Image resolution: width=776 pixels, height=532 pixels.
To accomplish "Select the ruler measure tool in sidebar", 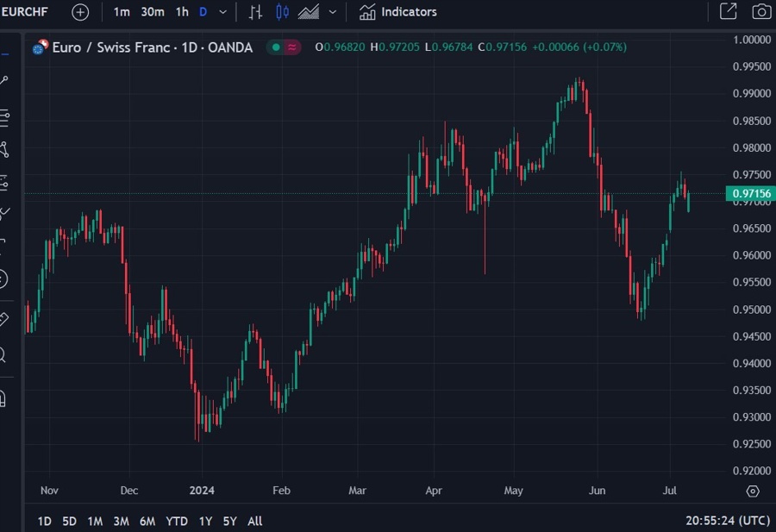I will point(4,319).
